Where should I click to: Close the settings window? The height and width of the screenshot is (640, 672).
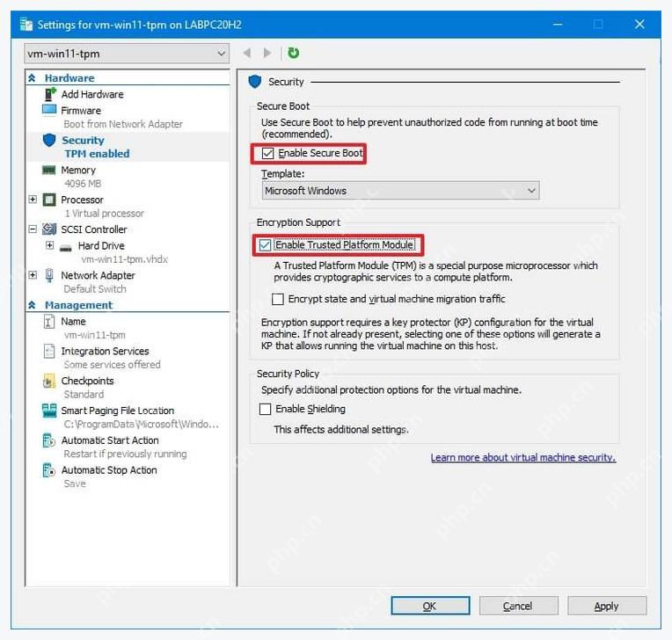click(x=639, y=25)
